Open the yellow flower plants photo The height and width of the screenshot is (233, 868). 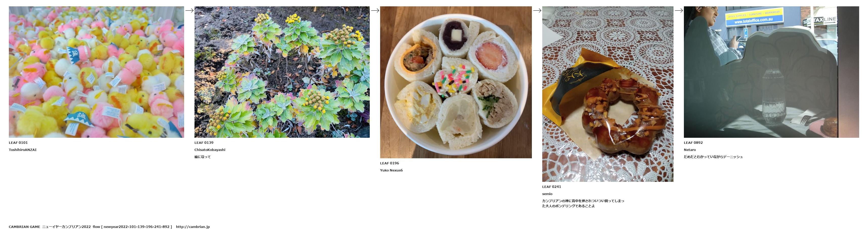pos(282,72)
